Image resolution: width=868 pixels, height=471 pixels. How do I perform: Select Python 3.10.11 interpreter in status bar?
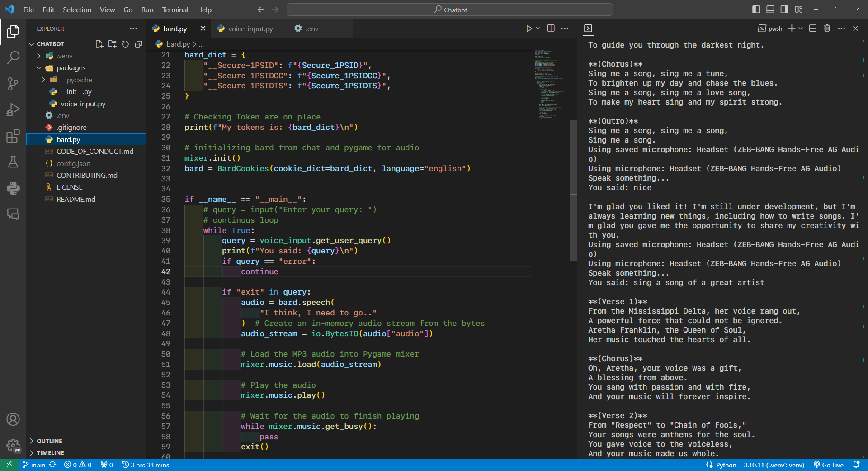point(774,465)
